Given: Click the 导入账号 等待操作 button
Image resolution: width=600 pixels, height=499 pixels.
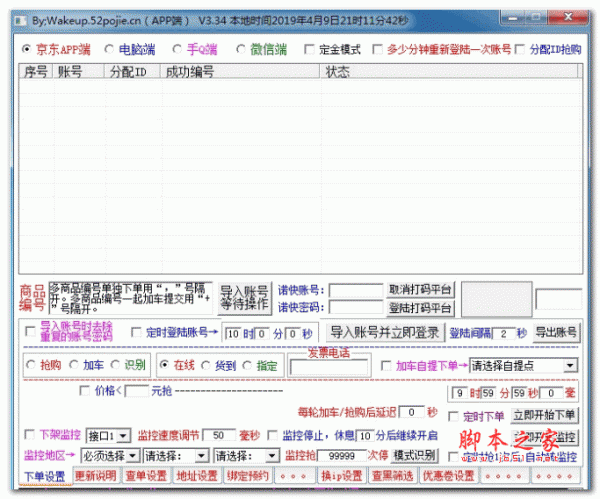Looking at the screenshot, I should point(245,298).
